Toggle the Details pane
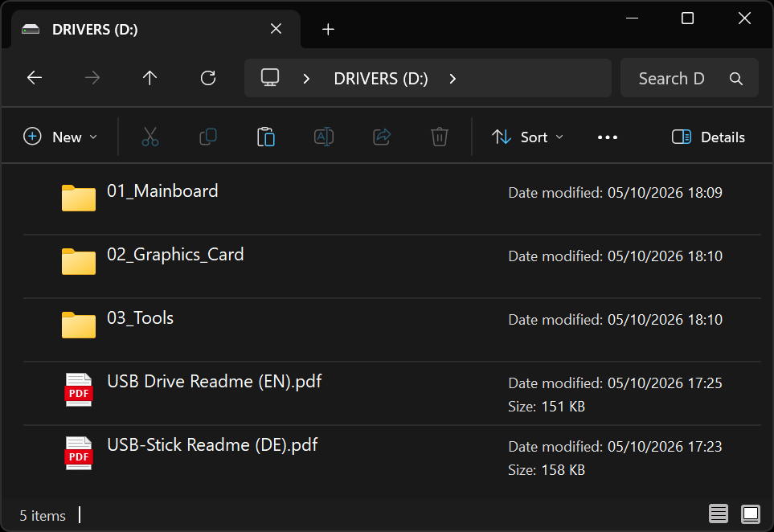 point(708,137)
